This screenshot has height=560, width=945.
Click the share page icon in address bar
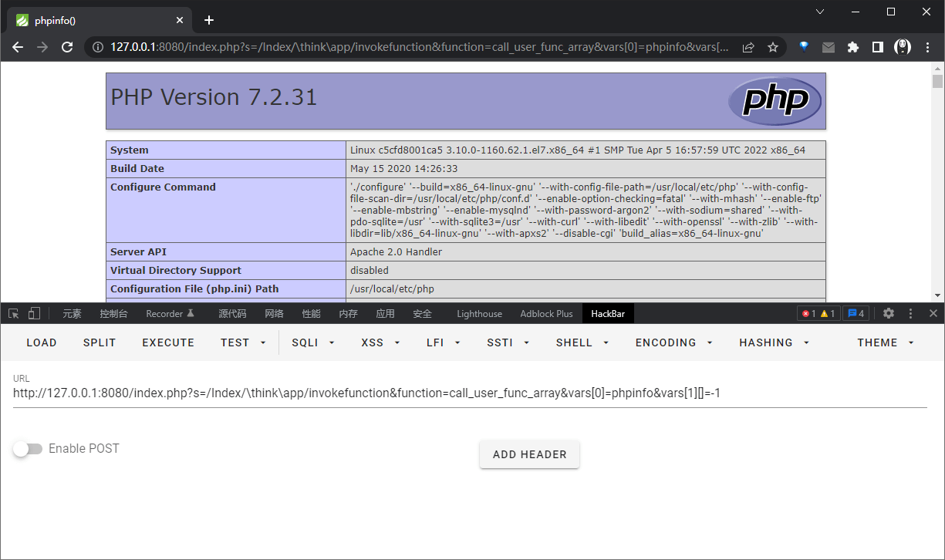(748, 47)
